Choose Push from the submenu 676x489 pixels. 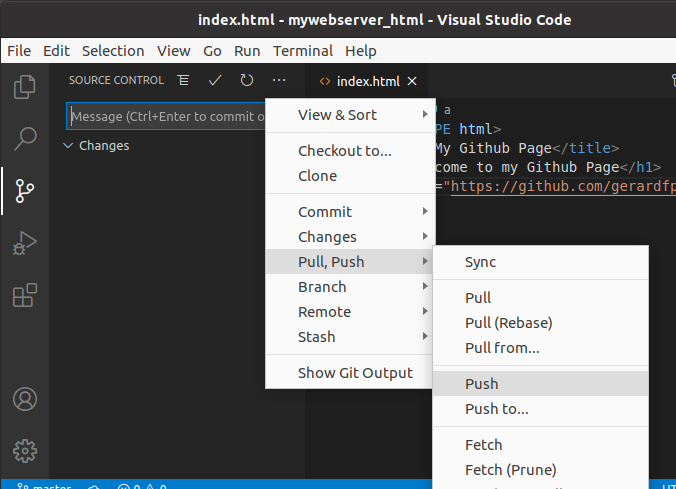tap(482, 384)
